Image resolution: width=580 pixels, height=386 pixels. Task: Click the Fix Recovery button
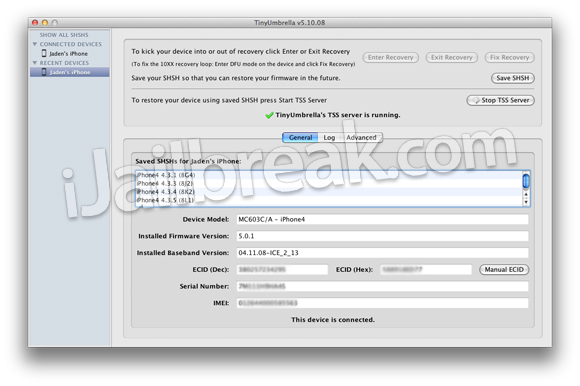[x=509, y=57]
